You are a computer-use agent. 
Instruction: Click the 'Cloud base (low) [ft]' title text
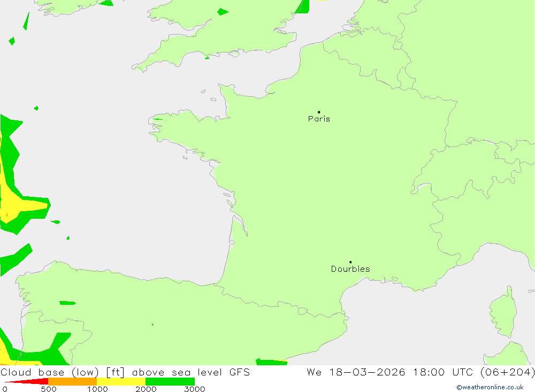[63, 372]
